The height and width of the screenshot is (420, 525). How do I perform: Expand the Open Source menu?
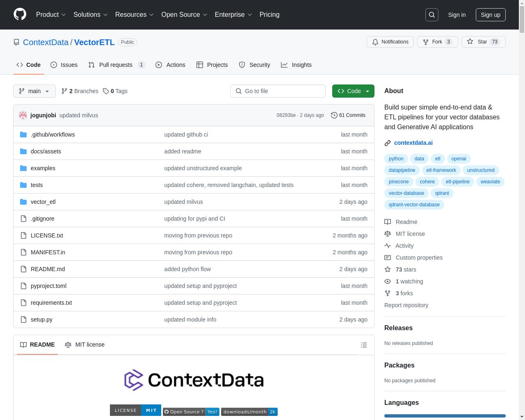(x=185, y=15)
